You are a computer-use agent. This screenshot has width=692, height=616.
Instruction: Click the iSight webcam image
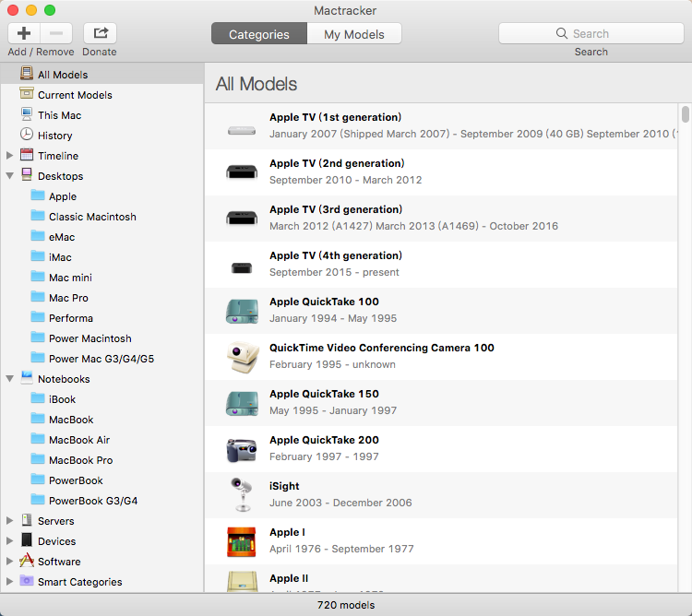click(242, 495)
